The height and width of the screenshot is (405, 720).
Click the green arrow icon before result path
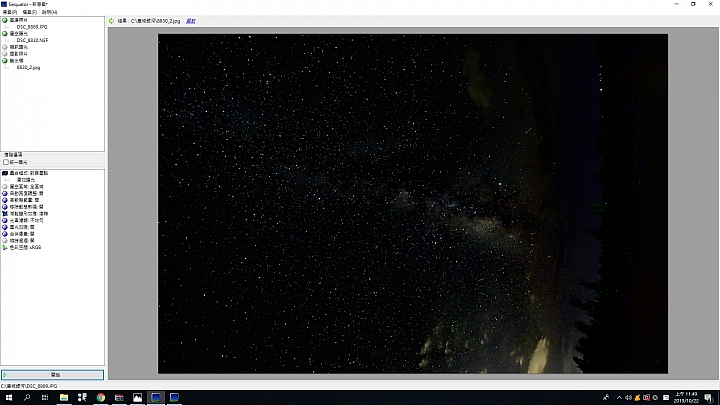pos(112,21)
